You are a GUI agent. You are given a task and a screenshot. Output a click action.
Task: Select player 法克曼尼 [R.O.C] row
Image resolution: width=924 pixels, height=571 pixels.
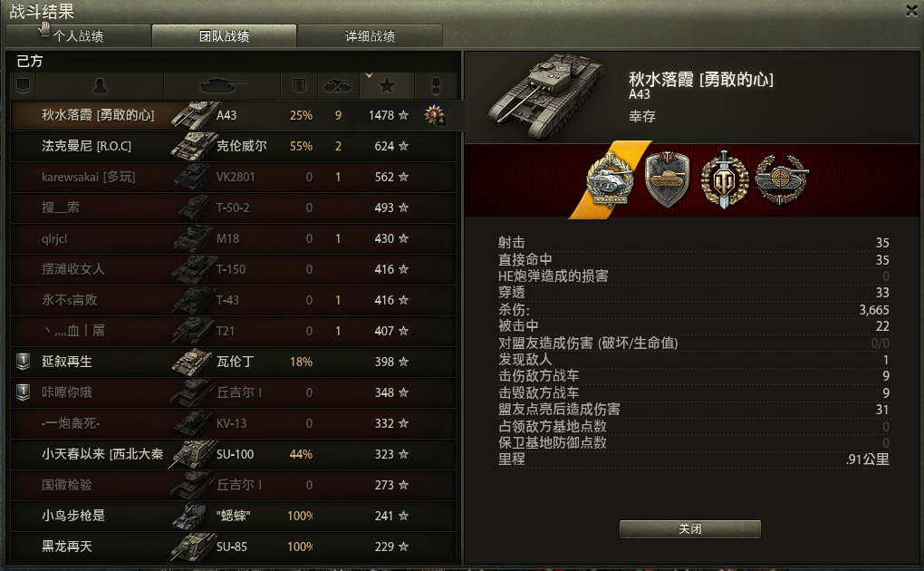[x=234, y=146]
